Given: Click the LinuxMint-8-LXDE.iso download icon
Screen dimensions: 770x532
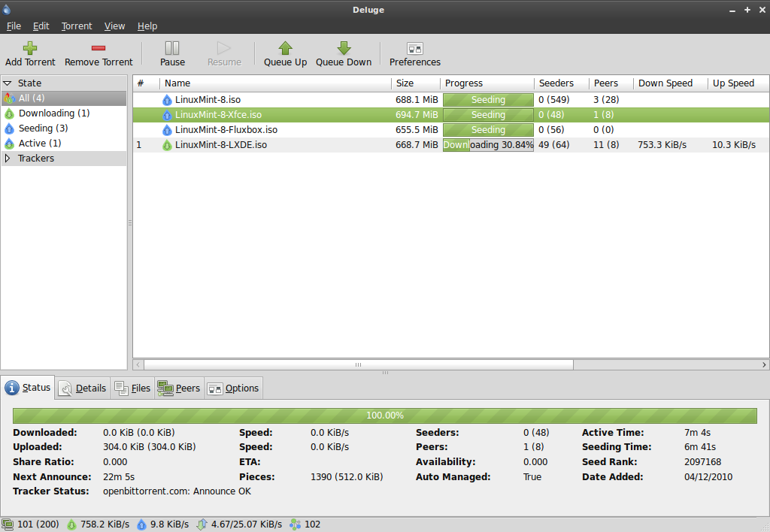Looking at the screenshot, I should [167, 145].
